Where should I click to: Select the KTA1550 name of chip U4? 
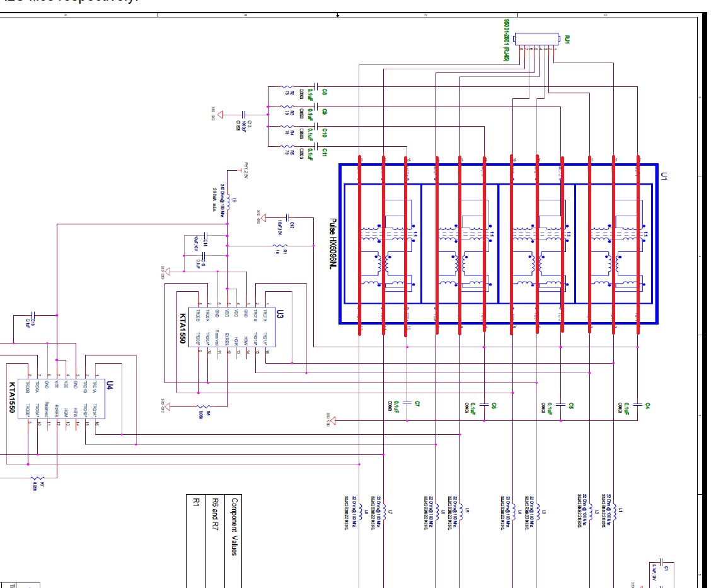click(x=12, y=398)
